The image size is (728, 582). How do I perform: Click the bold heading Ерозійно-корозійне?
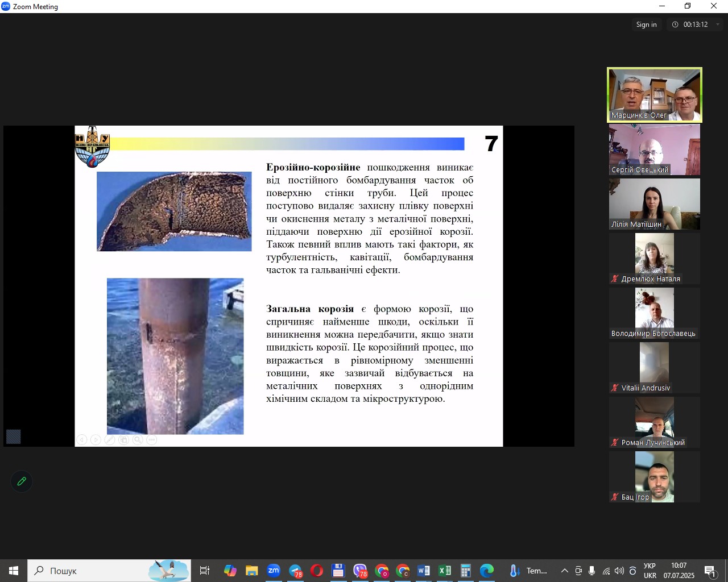(313, 167)
